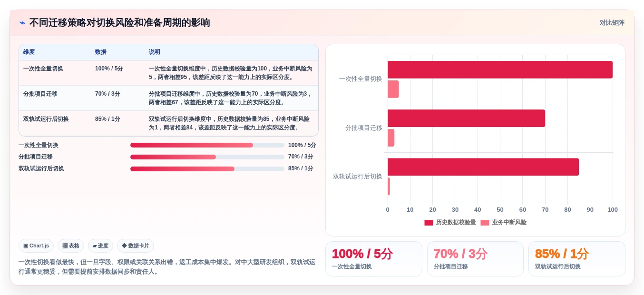Select the Chart.js tag chip
Image resolution: width=644 pixels, height=295 pixels.
(36, 246)
